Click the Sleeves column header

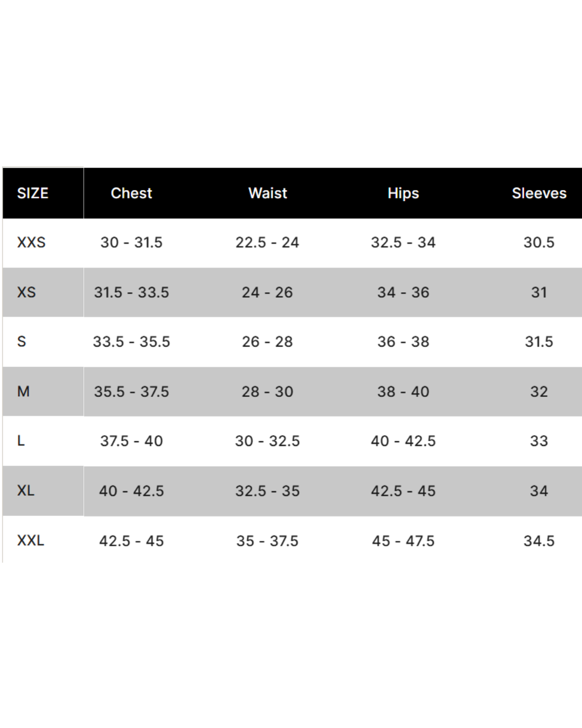pyautogui.click(x=539, y=193)
